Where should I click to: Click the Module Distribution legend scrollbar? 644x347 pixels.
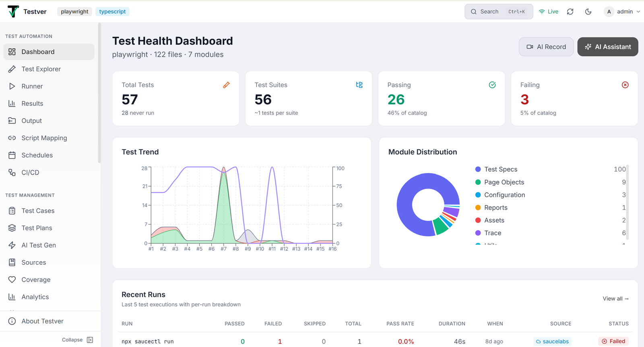click(627, 202)
